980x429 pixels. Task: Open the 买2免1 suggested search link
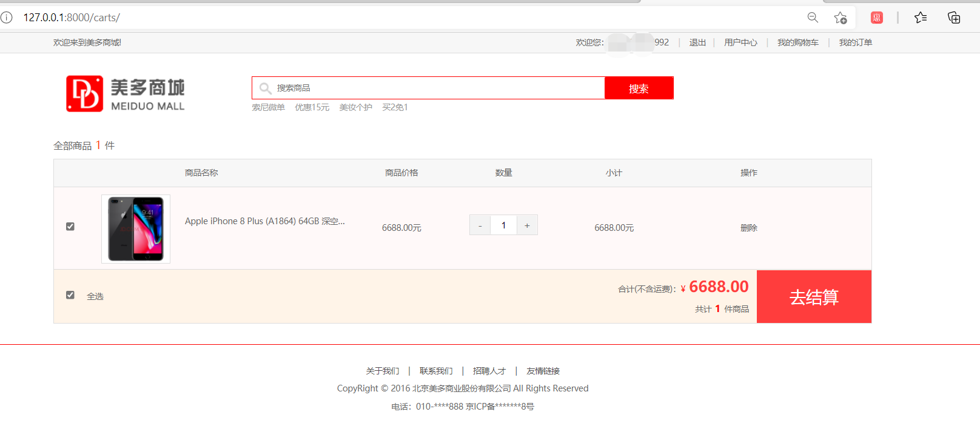tap(395, 107)
